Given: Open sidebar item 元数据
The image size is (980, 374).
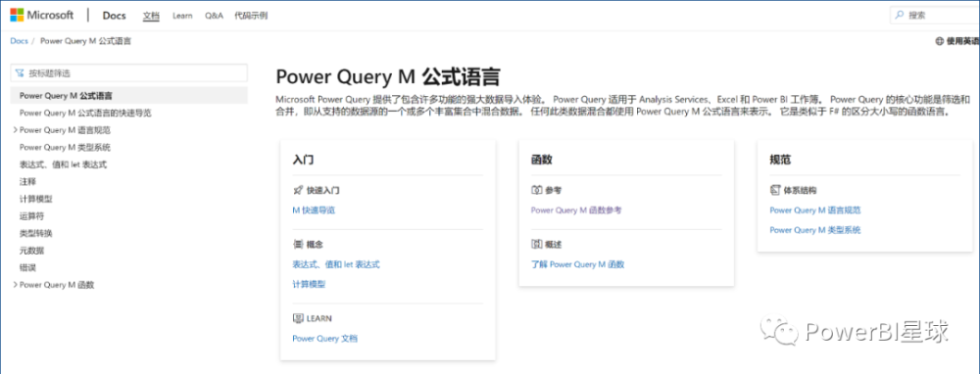Looking at the screenshot, I should tap(31, 251).
